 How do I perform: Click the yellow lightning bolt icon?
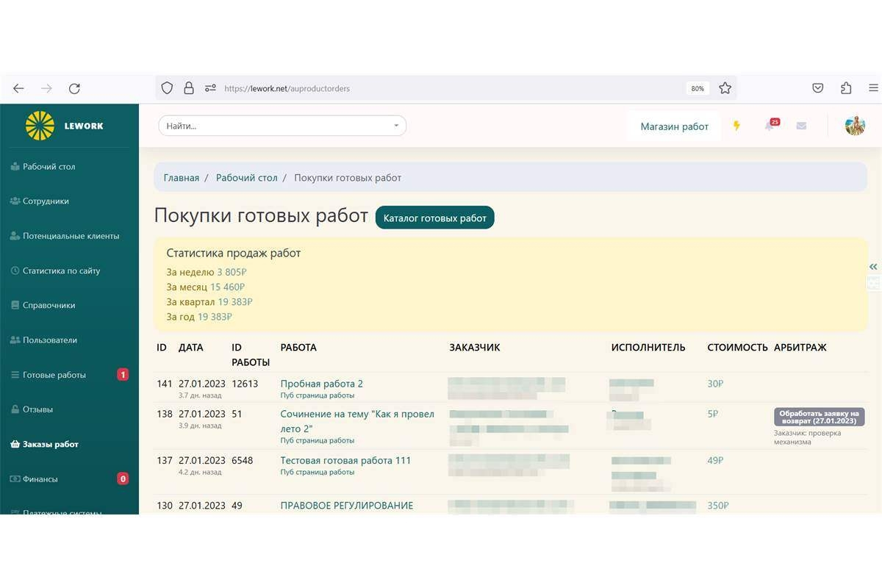coord(736,126)
